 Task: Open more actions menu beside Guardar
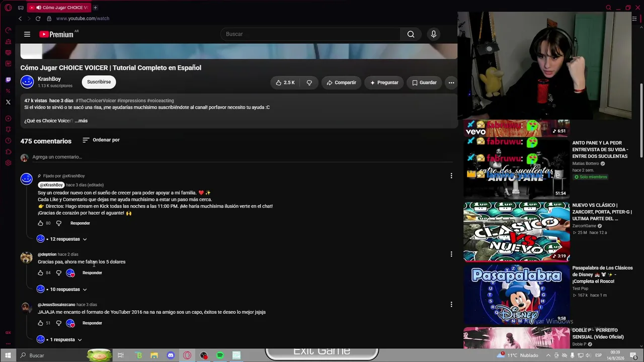[451, 82]
